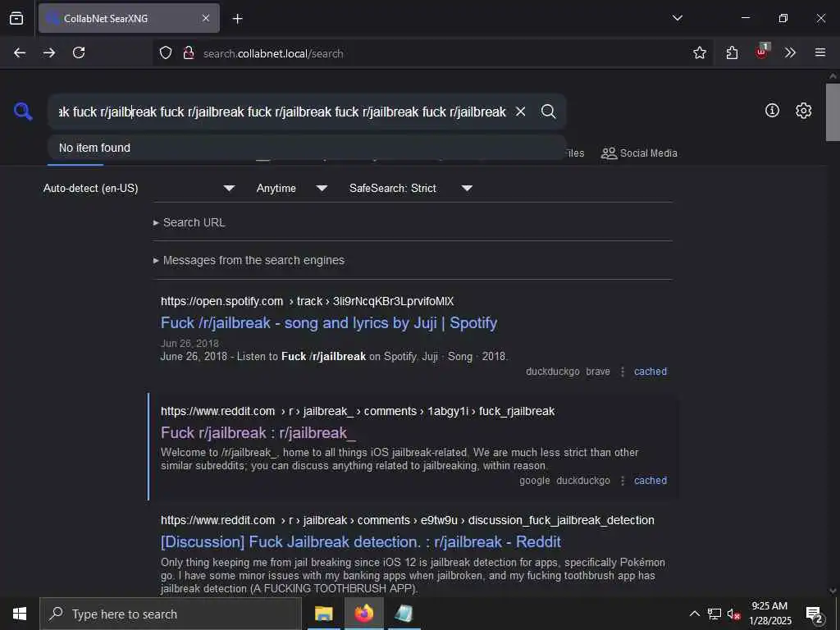
Task: Open the notepad app taskbar icon
Action: click(404, 614)
